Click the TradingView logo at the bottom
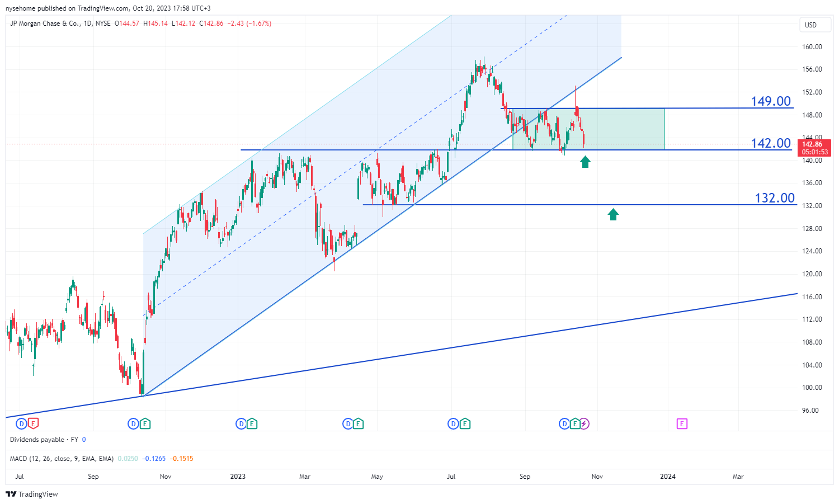Viewport: 839px width, 504px height. [x=32, y=494]
